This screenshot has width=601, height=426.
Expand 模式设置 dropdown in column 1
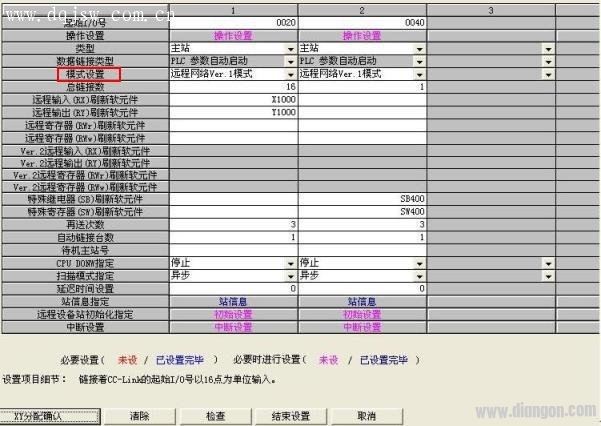pyautogui.click(x=291, y=74)
